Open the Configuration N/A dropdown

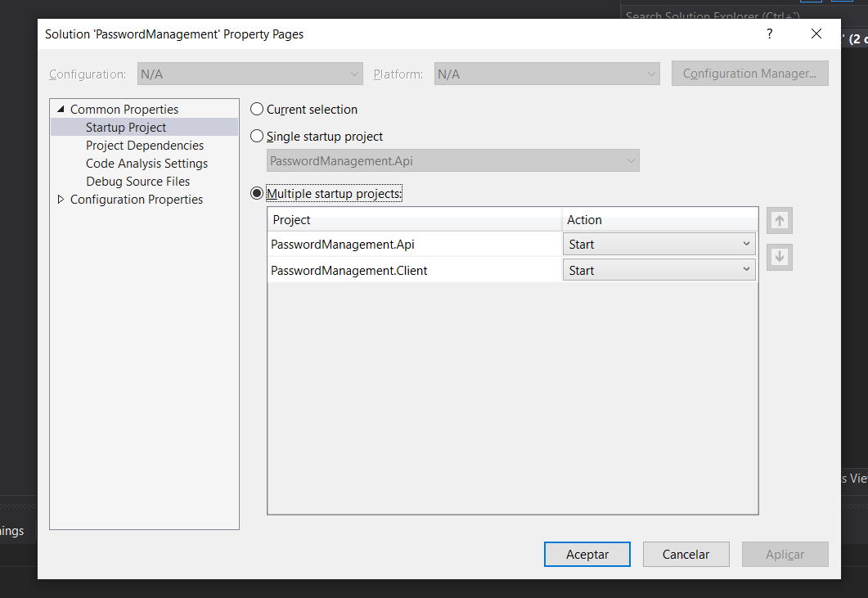250,74
